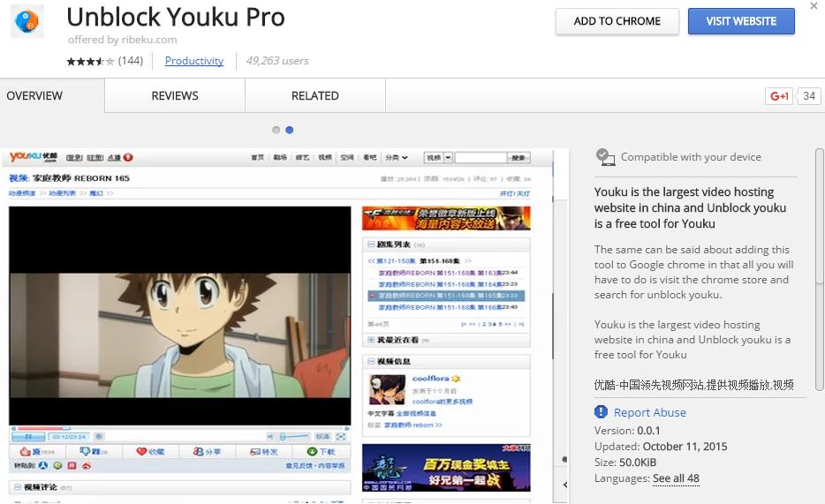This screenshot has height=504, width=825.
Task: Open the OVERVIEW tab
Action: point(34,95)
